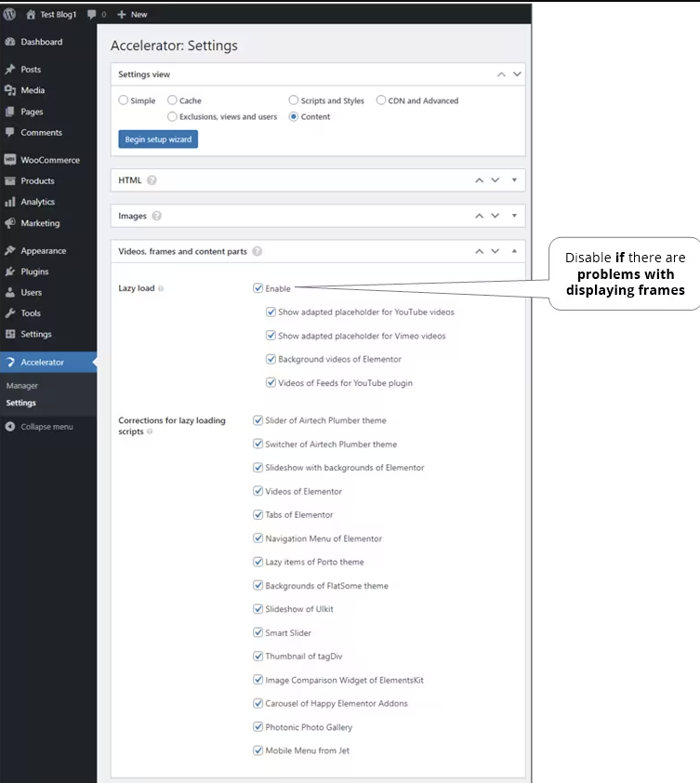Viewport: 700px width, 783px height.
Task: Select the Cache radio button
Action: tap(172, 100)
